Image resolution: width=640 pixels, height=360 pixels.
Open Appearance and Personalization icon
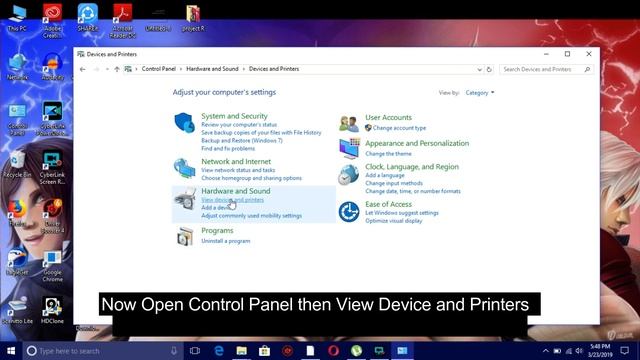point(349,149)
